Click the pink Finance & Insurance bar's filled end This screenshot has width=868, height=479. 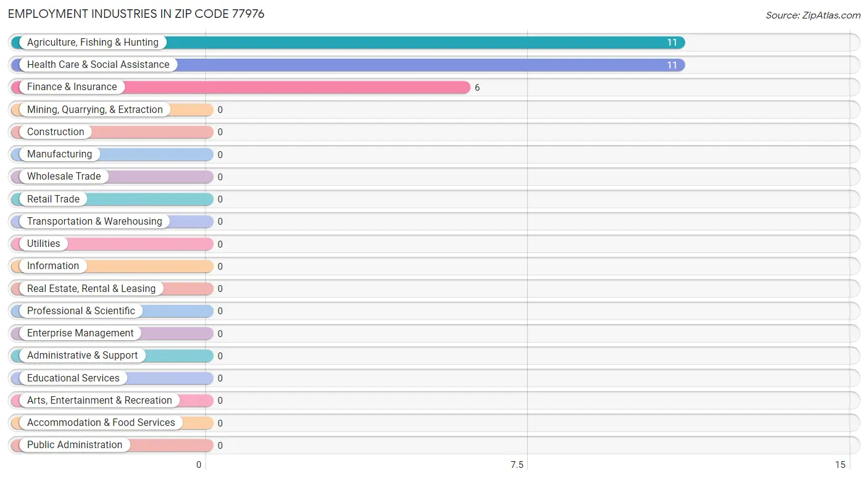[464, 87]
